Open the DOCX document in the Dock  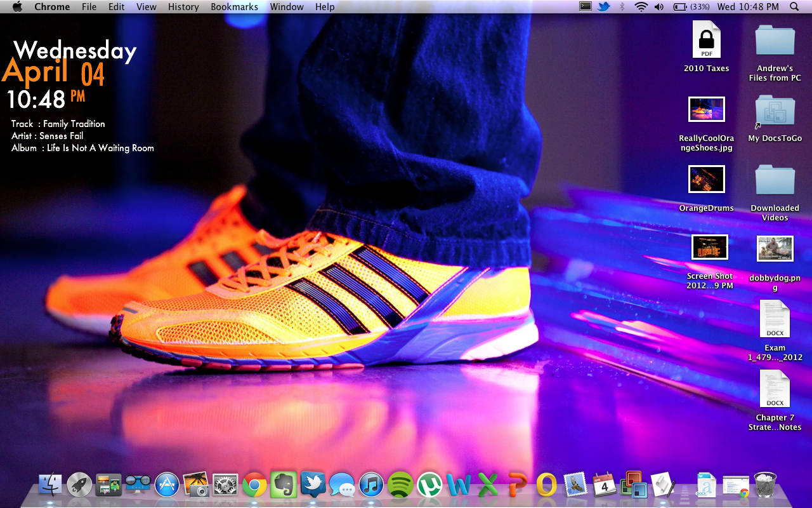click(705, 485)
